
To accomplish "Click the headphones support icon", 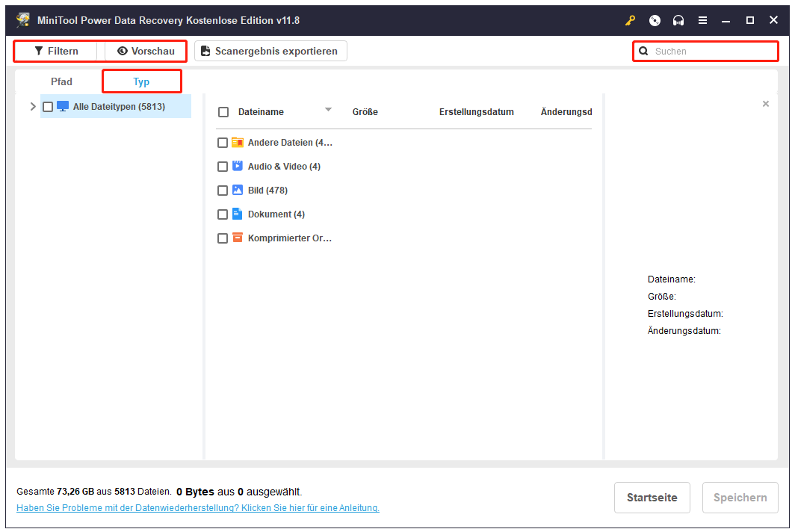I will click(678, 20).
